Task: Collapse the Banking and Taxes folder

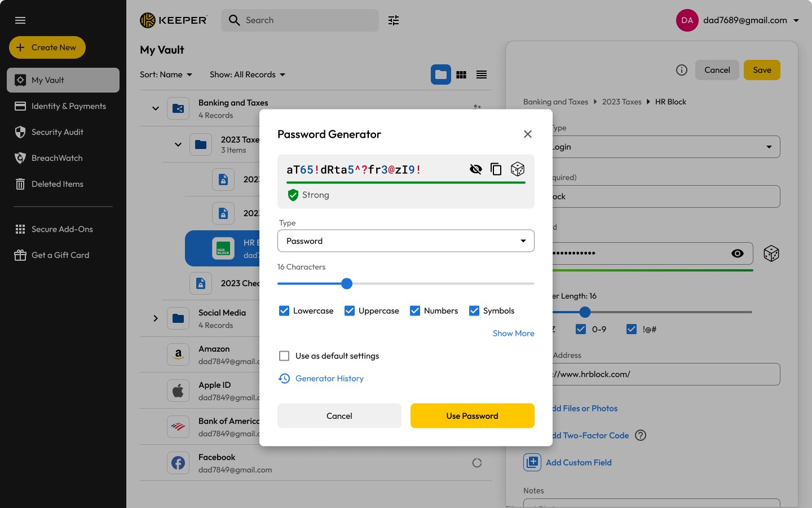Action: pyautogui.click(x=156, y=108)
